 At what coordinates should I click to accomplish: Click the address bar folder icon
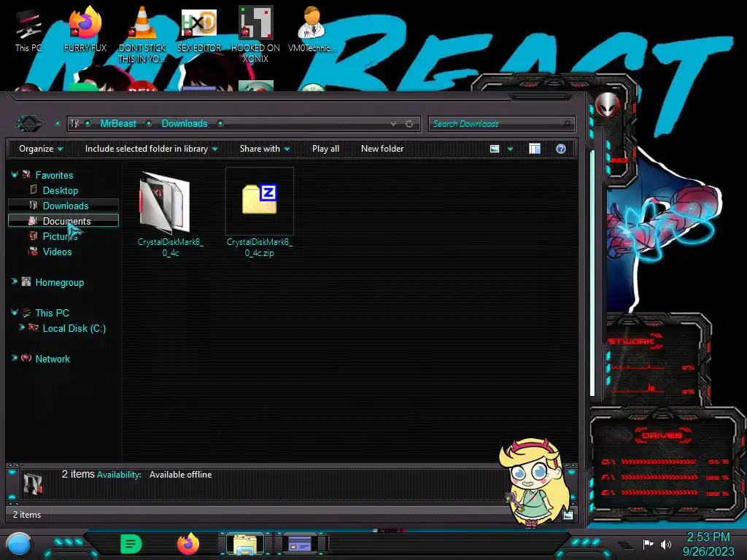click(x=75, y=124)
